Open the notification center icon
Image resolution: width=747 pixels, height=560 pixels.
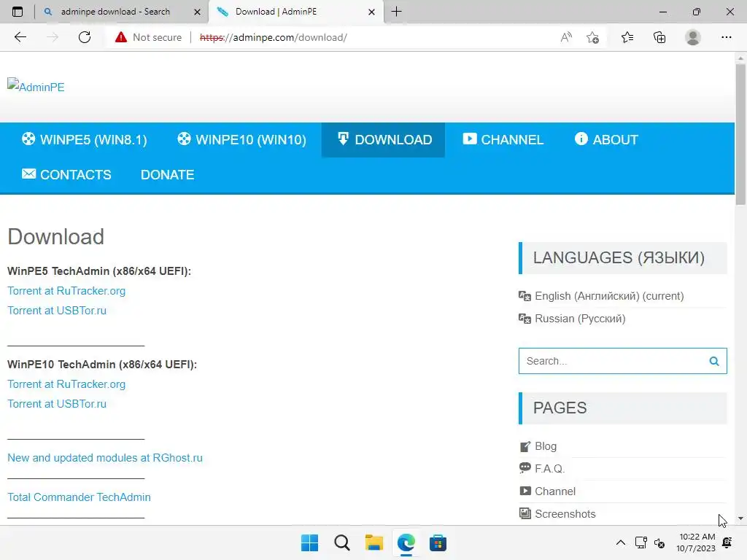[x=727, y=542]
